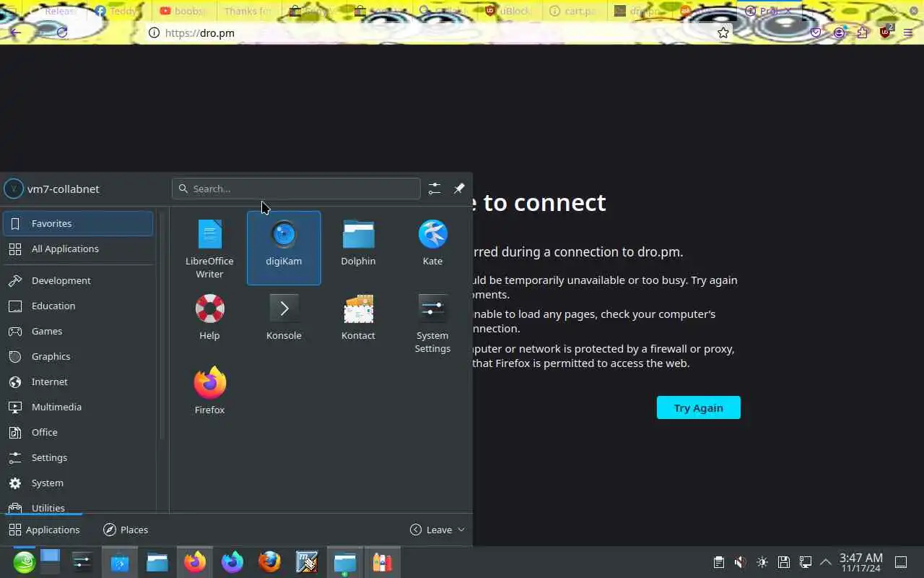Open the Settings category
This screenshot has width=924, height=578.
[x=78, y=457]
